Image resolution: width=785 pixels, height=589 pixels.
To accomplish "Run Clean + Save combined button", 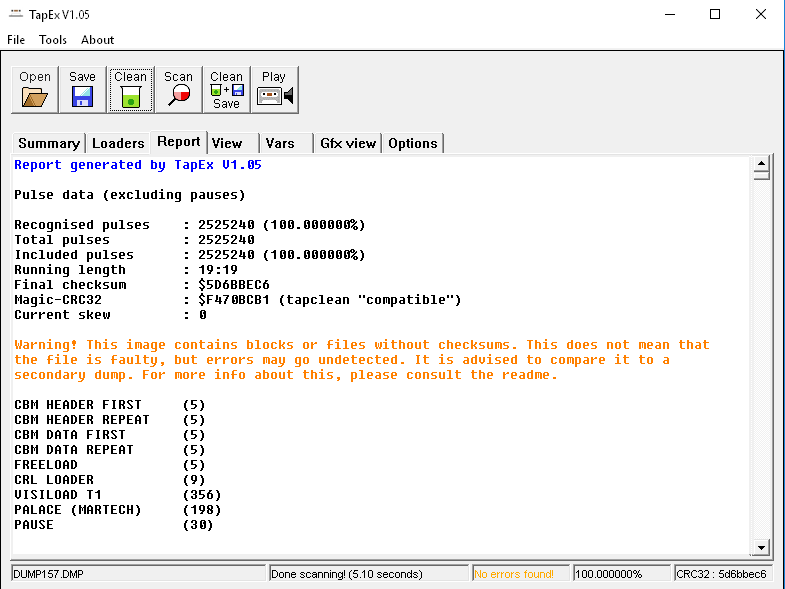I will [227, 90].
